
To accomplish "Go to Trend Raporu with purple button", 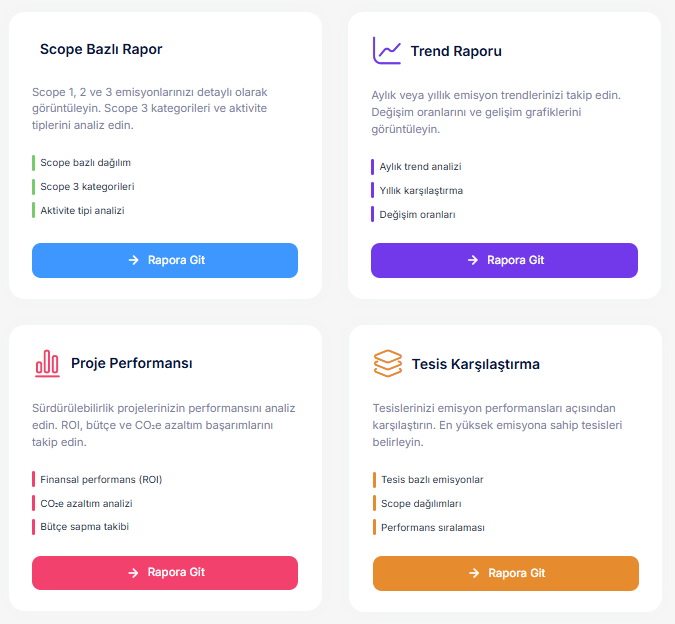I will point(504,260).
